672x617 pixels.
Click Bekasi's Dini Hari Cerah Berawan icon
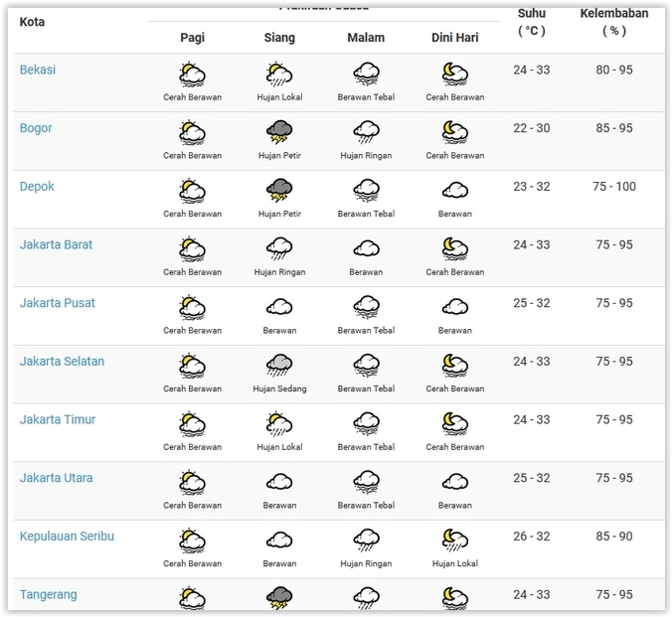(x=455, y=74)
